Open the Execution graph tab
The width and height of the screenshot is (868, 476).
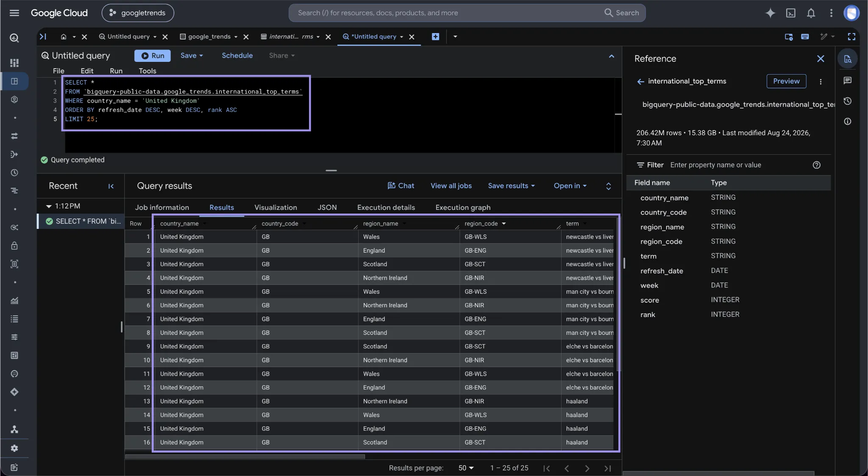463,208
